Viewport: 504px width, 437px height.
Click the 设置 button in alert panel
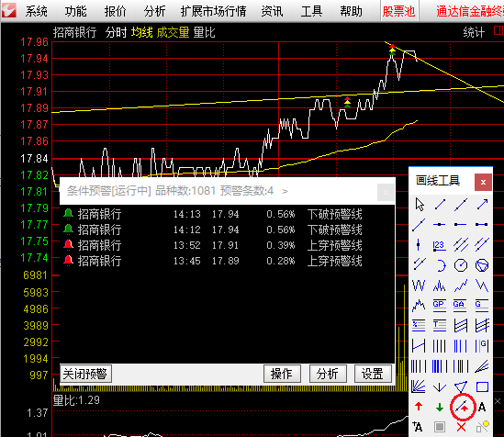(373, 374)
